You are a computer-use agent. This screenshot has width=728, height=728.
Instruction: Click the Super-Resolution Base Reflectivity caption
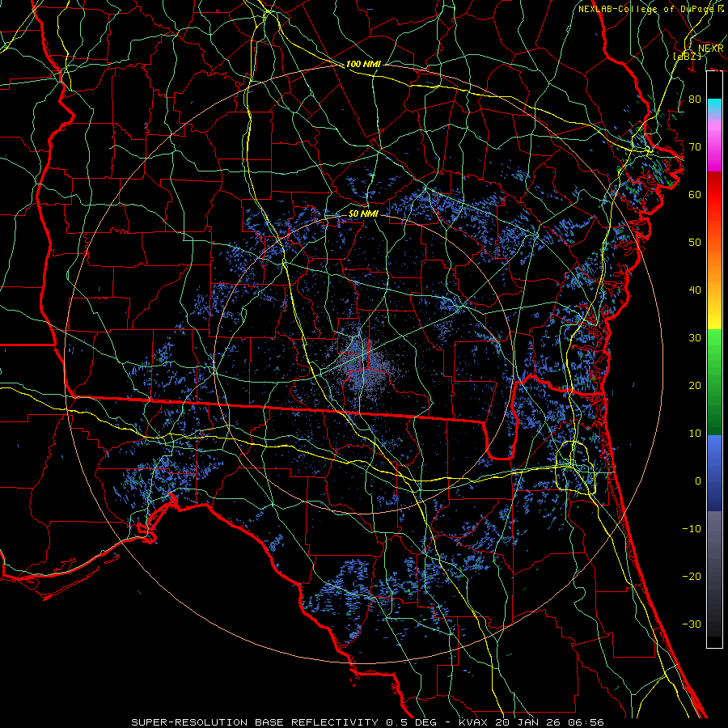[367, 722]
